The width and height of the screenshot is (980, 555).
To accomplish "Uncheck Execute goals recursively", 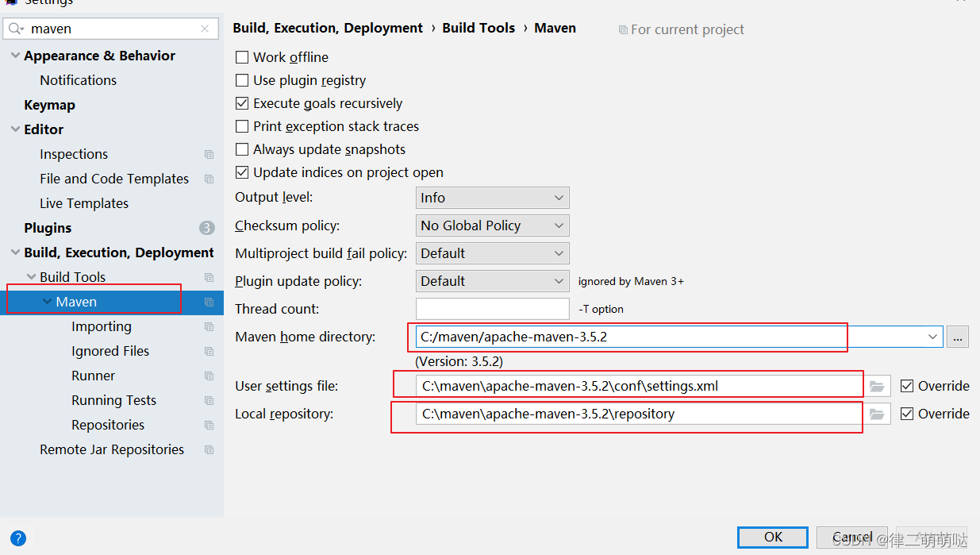I will [x=242, y=103].
